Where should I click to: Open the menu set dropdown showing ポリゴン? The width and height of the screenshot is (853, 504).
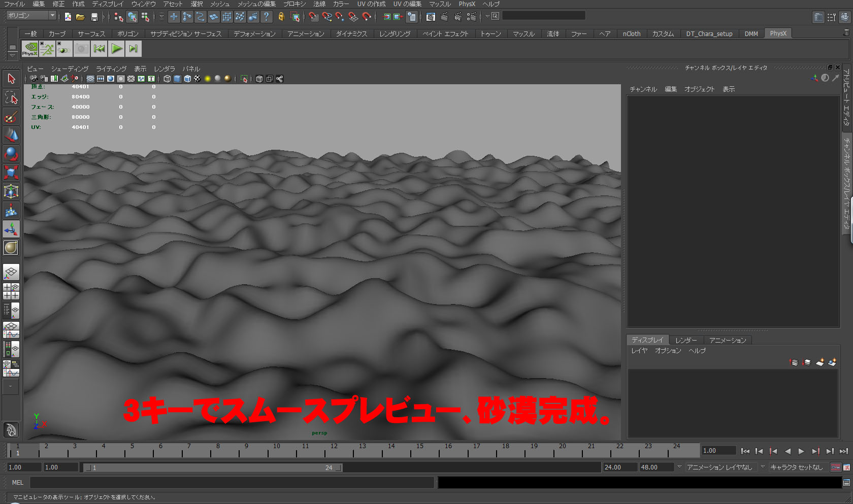point(28,16)
